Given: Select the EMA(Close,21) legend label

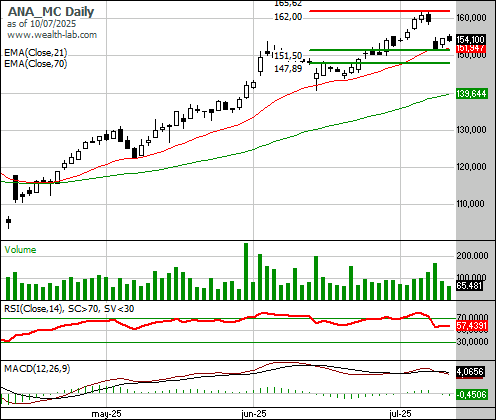Looking at the screenshot, I should (x=36, y=53).
